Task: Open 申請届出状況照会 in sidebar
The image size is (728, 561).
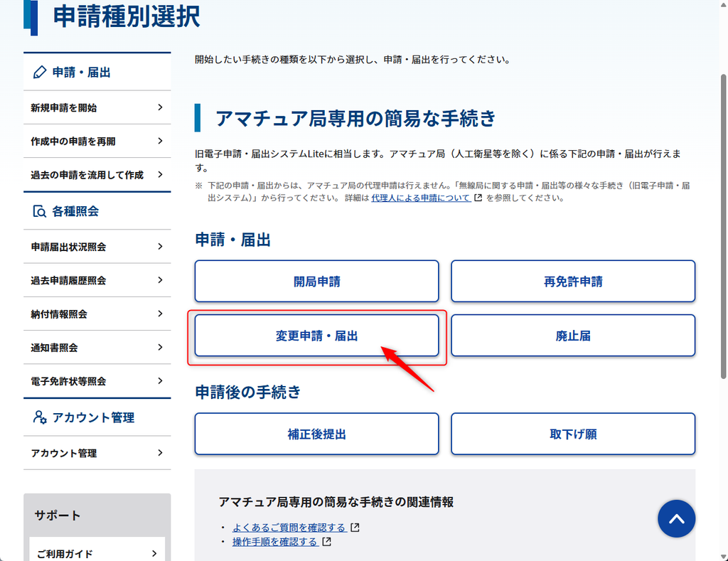Action: tap(97, 247)
